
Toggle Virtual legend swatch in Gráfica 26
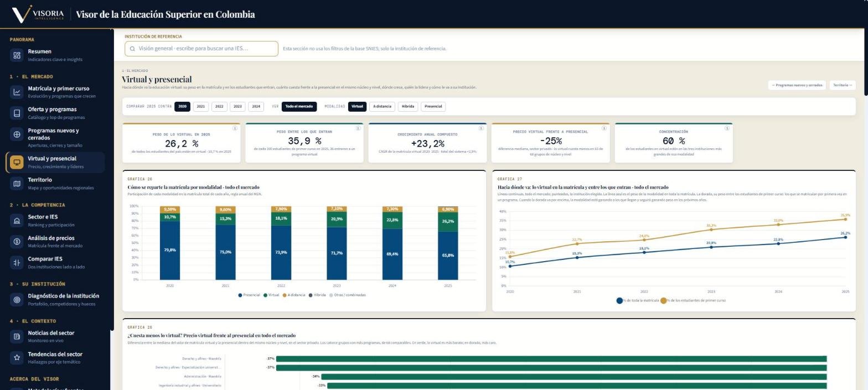pyautogui.click(x=265, y=295)
